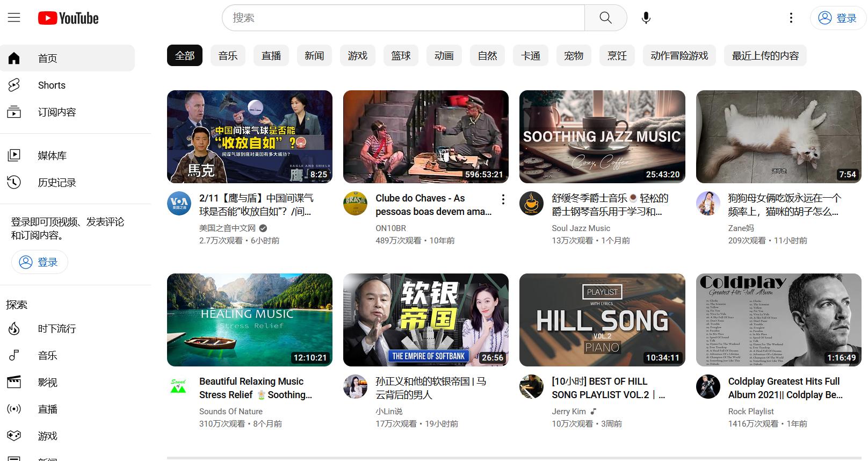The image size is (868, 461).
Task: Click the sidebar 登录 sign-in button
Action: [x=40, y=262]
